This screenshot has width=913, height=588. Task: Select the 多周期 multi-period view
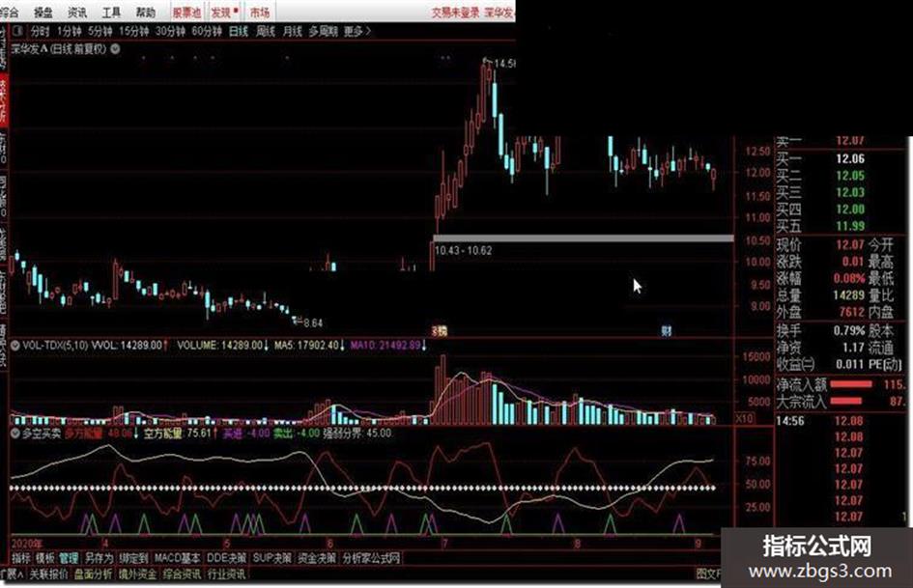(323, 32)
